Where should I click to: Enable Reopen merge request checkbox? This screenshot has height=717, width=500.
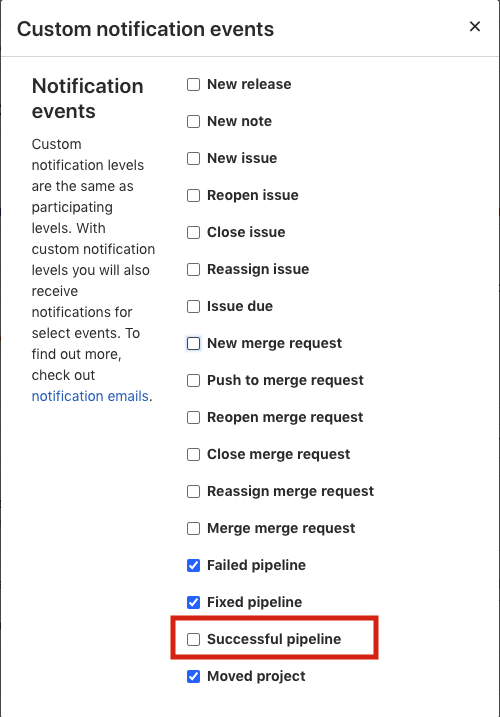click(194, 417)
